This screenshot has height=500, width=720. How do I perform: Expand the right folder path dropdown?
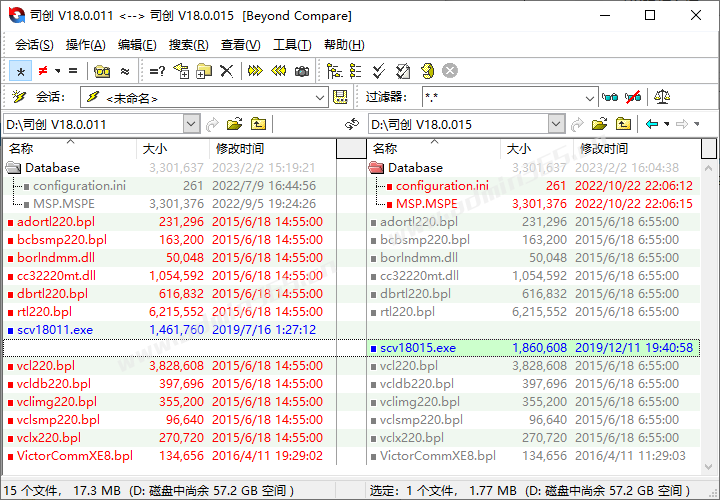(556, 124)
